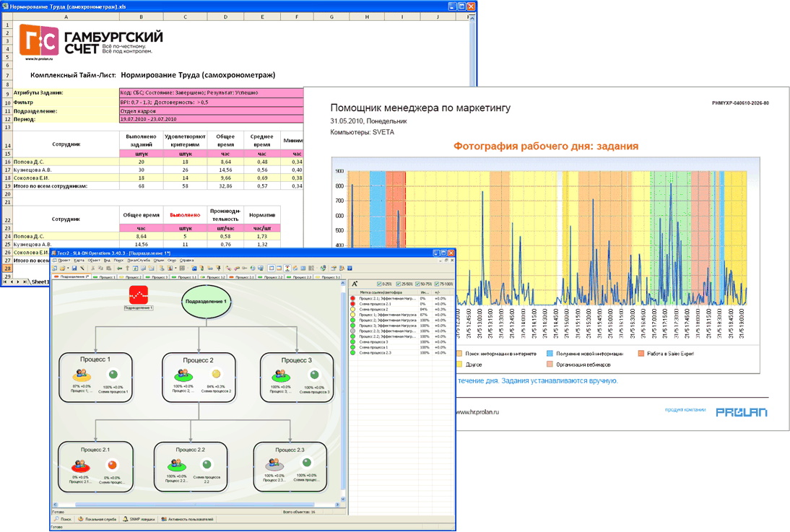Click the red Подразделение 1 chart icon
The width and height of the screenshot is (790, 532).
pos(139,295)
